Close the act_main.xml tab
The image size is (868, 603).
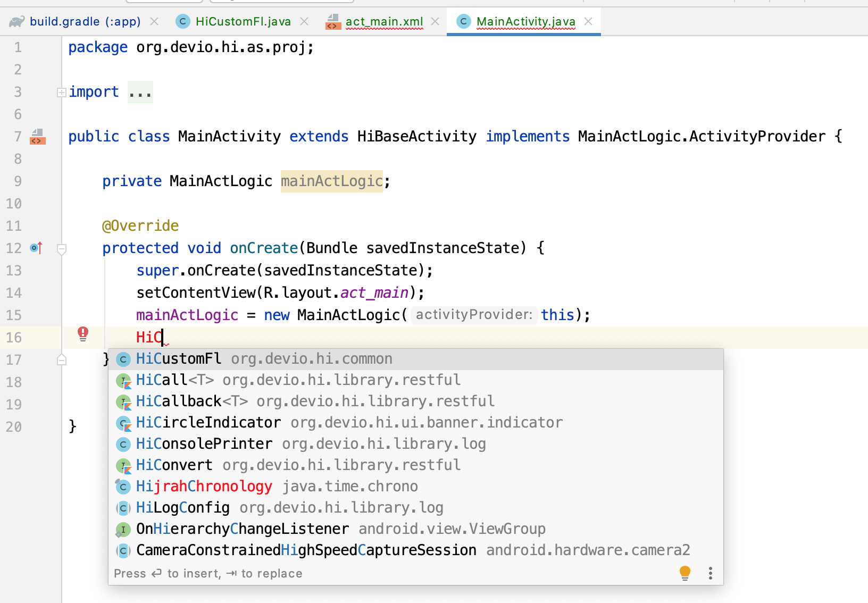(x=435, y=21)
